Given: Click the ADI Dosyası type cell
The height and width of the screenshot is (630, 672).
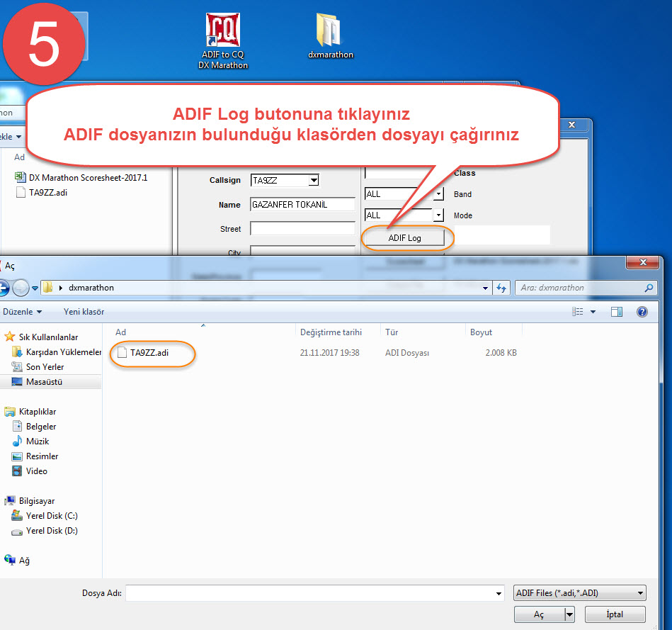Looking at the screenshot, I should 407,352.
